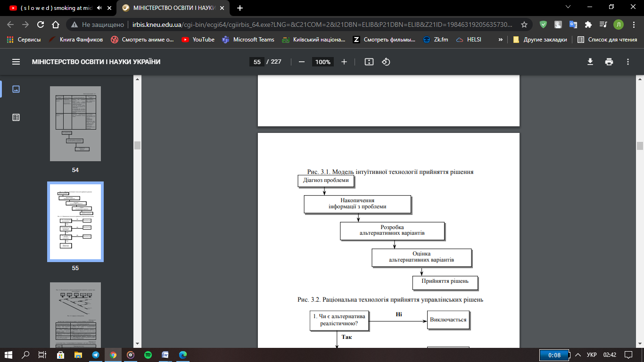This screenshot has width=644, height=362.
Task: Click the fit to page icon
Action: 369,62
